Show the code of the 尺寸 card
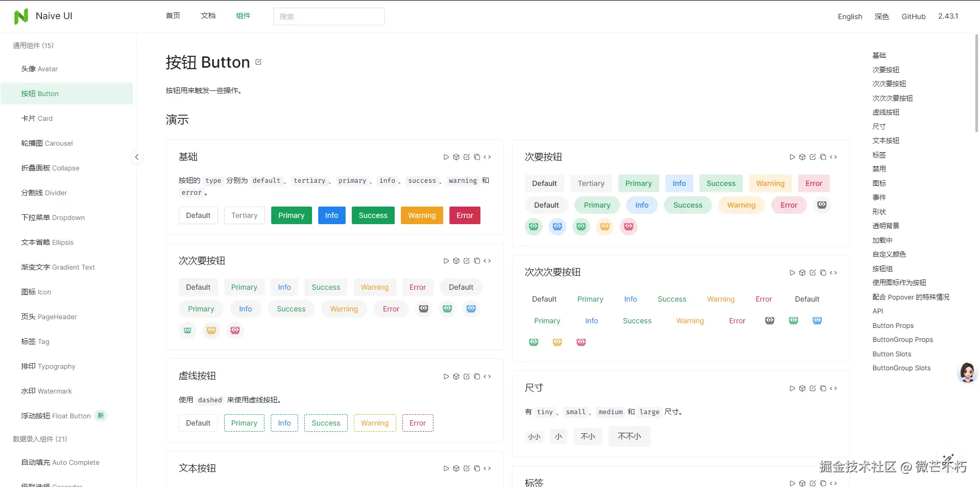980x487 pixels. coord(833,388)
